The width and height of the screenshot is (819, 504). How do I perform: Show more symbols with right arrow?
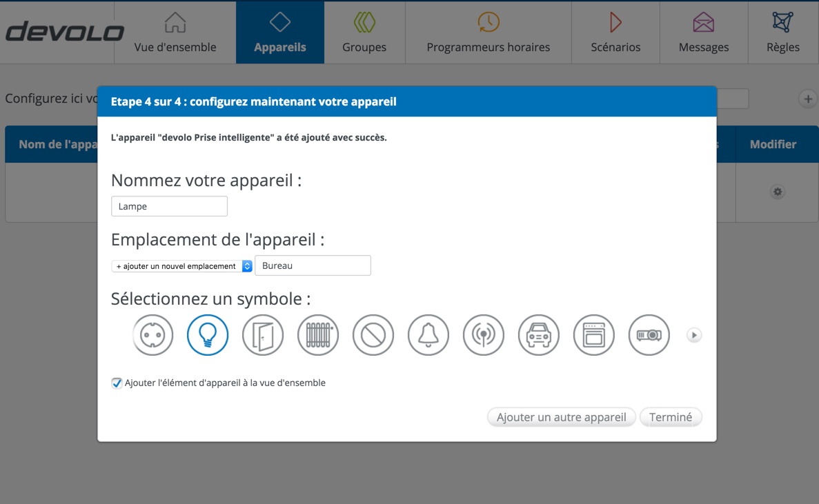[x=694, y=335]
